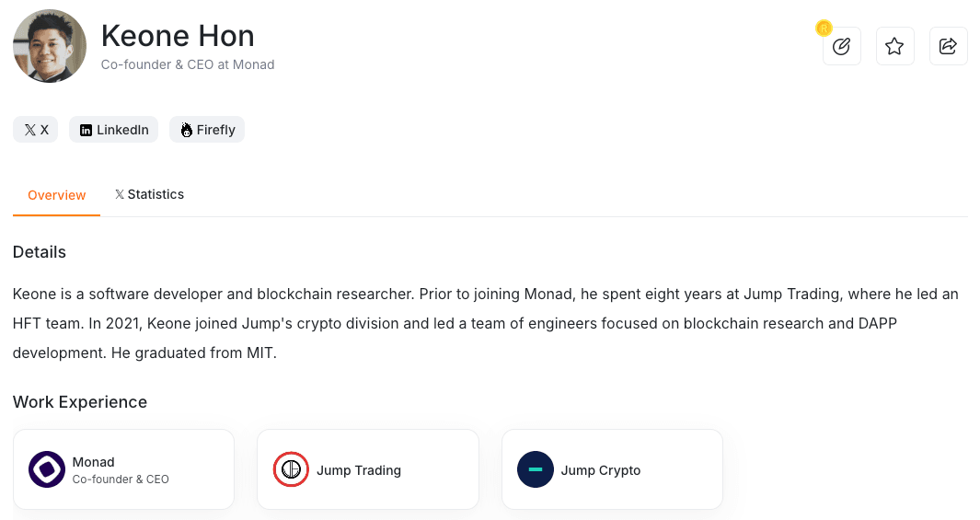Viewport: 980px width, 520px height.
Task: Open the Jump Trading company name link
Action: [x=359, y=470]
